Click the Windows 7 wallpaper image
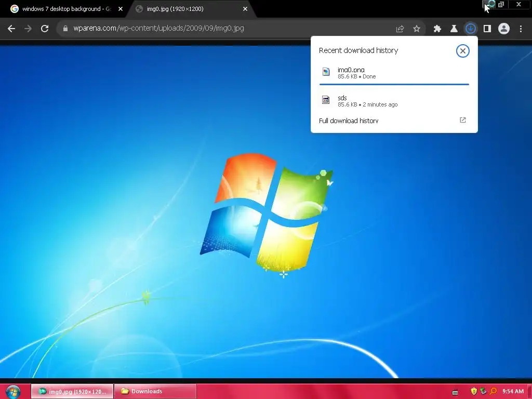This screenshot has height=399, width=532. 265,212
